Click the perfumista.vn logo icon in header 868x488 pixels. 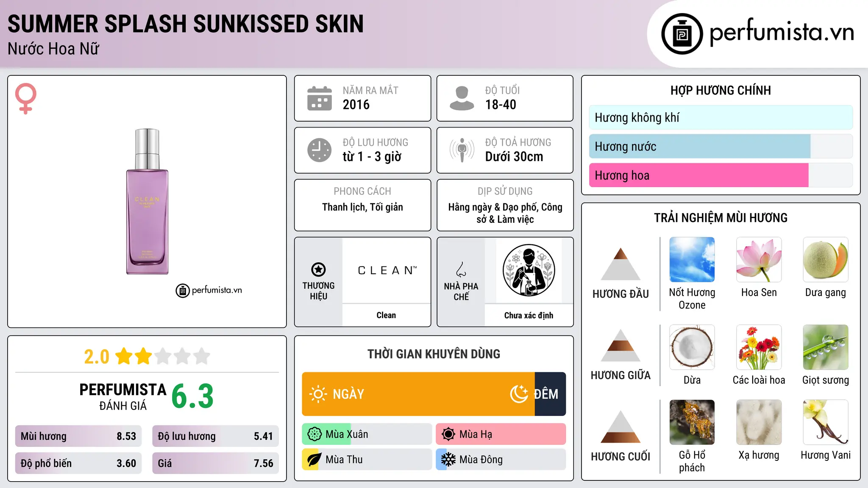pos(682,34)
